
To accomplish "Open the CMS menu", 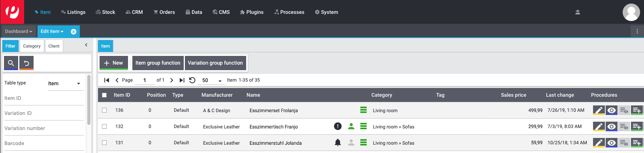I will (221, 12).
